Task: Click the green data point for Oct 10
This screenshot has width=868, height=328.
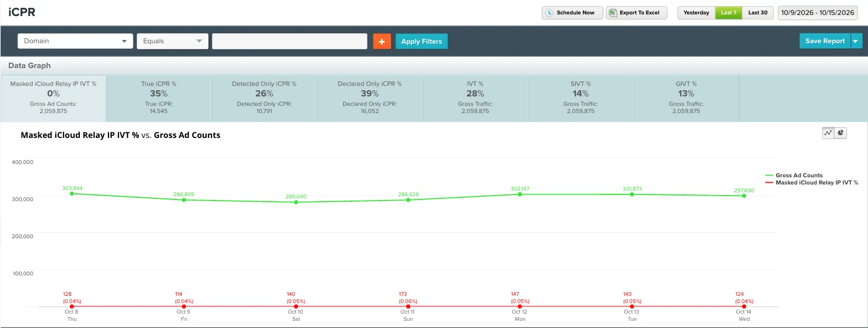Action: click(296, 202)
